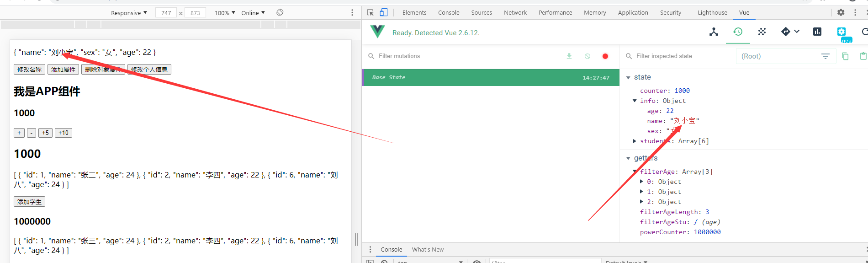
Task: Select the Vue devtools tab
Action: (744, 12)
